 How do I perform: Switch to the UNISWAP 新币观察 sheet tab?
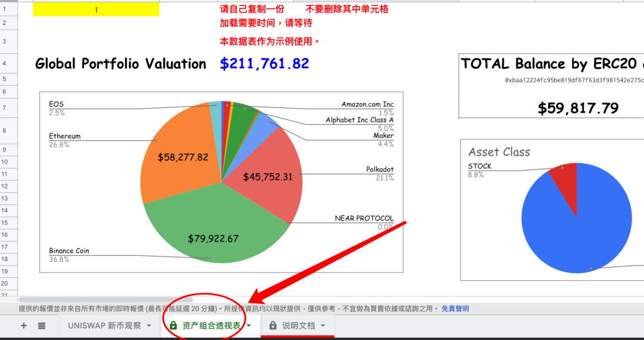[104, 326]
